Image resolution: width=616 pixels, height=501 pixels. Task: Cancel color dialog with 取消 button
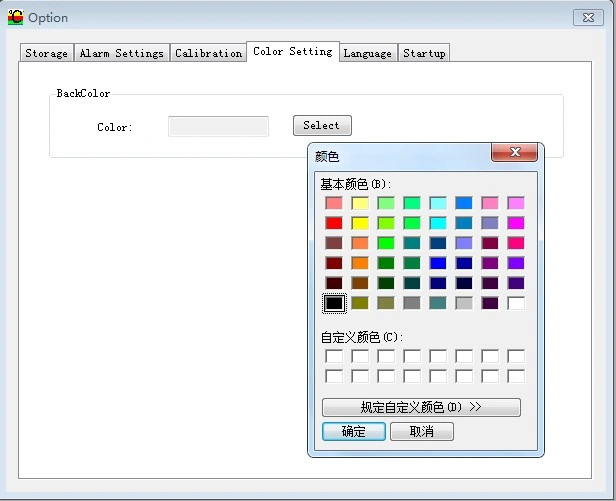(421, 432)
